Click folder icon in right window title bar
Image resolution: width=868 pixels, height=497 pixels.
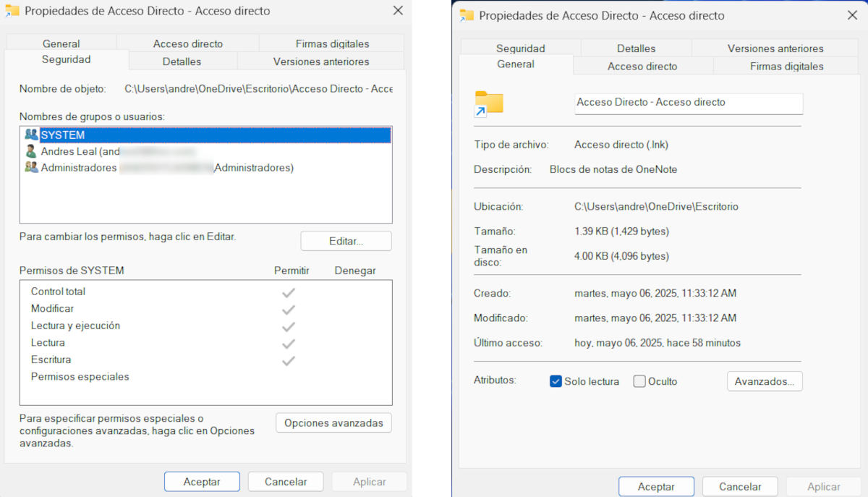[x=467, y=15]
